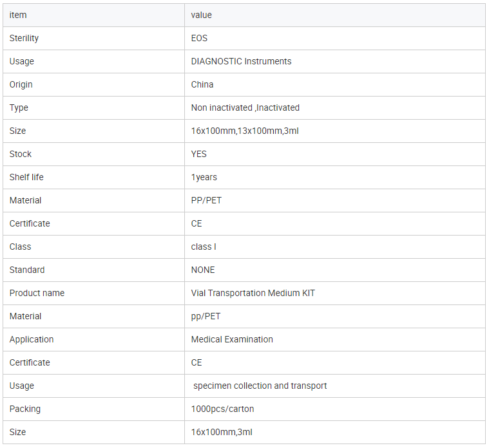Click the NONE standard value

(x=203, y=270)
